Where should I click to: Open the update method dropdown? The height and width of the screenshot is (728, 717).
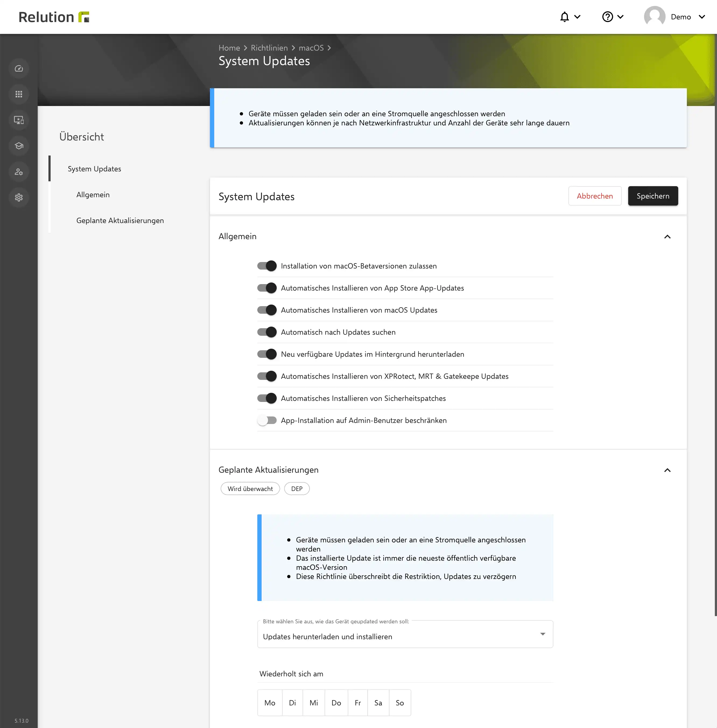click(405, 634)
